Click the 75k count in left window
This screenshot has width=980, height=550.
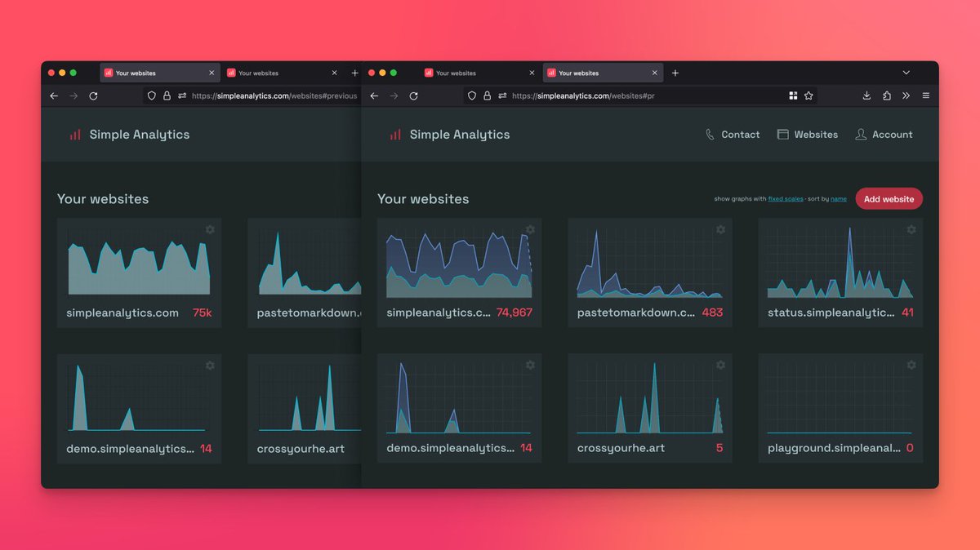point(203,313)
